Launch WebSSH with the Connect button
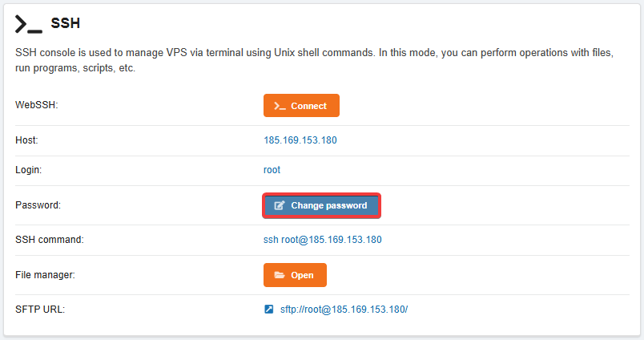 (301, 106)
